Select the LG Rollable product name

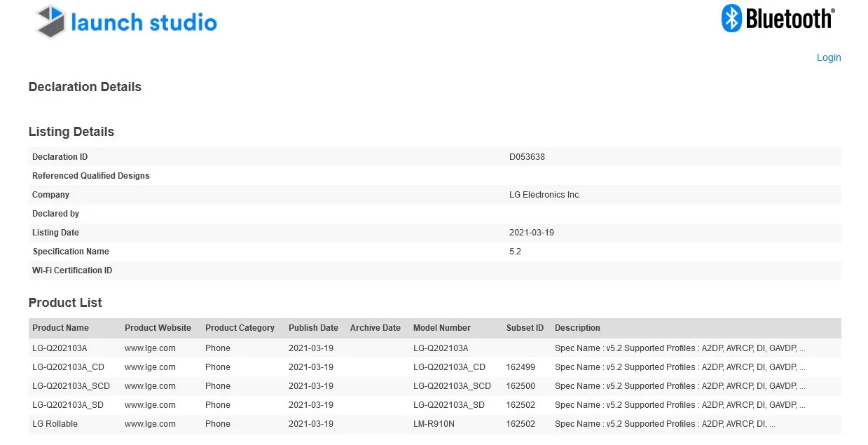tap(55, 424)
